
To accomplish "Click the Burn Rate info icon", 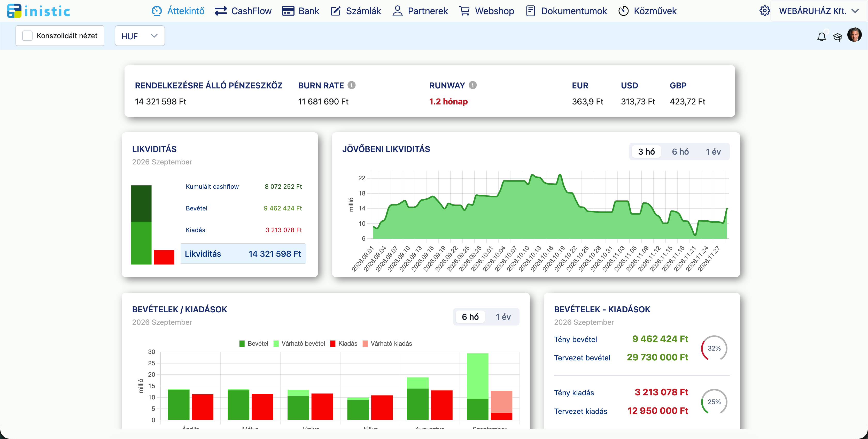I will point(351,85).
